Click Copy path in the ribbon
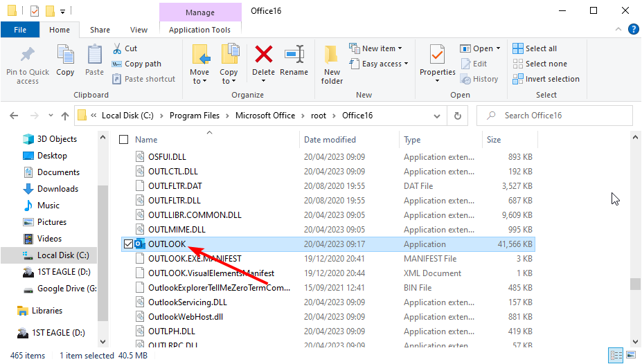 (x=136, y=64)
